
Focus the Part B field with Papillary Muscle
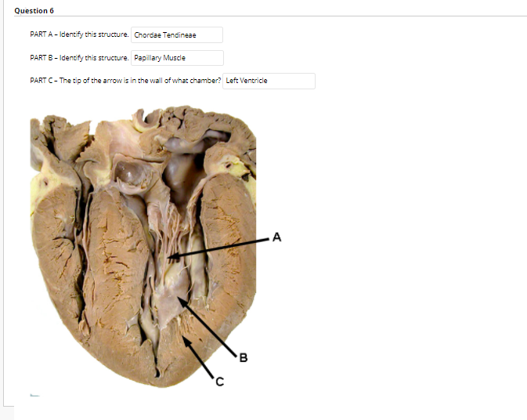[x=177, y=58]
